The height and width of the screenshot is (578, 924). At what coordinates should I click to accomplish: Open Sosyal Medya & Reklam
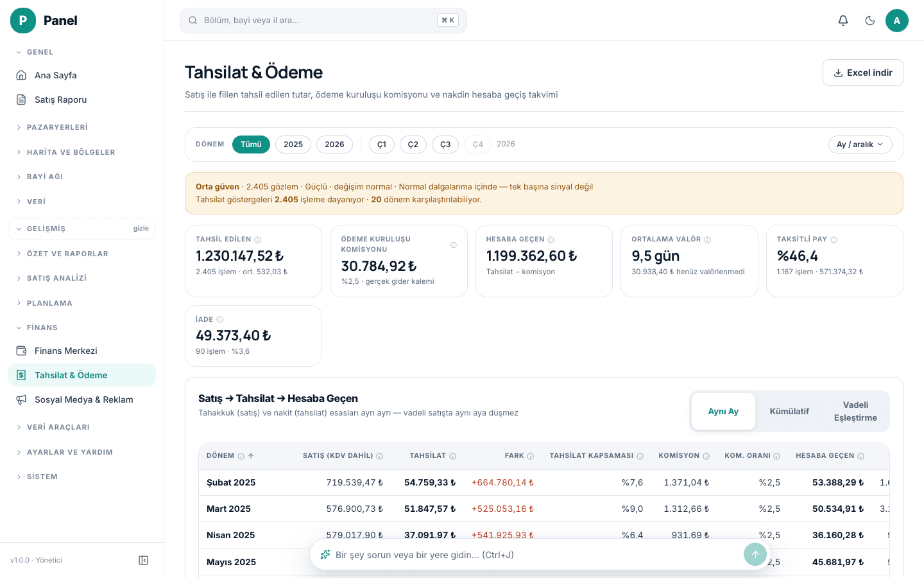point(81,399)
